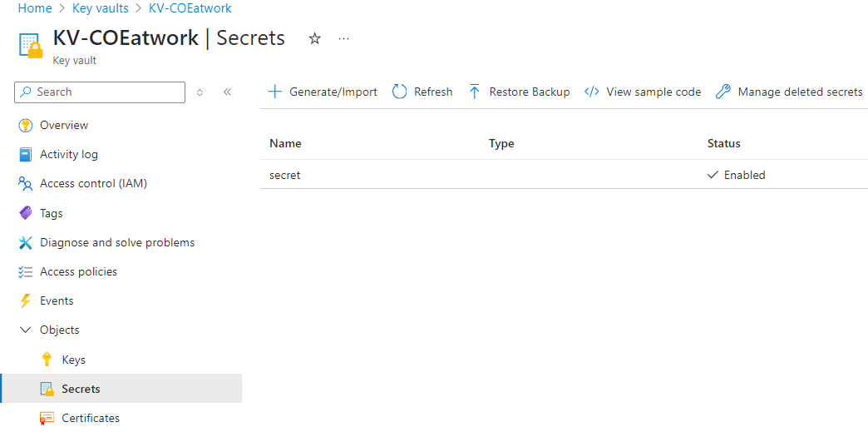868x432 pixels.
Task: Select the Tags icon in sidebar
Action: click(x=25, y=214)
